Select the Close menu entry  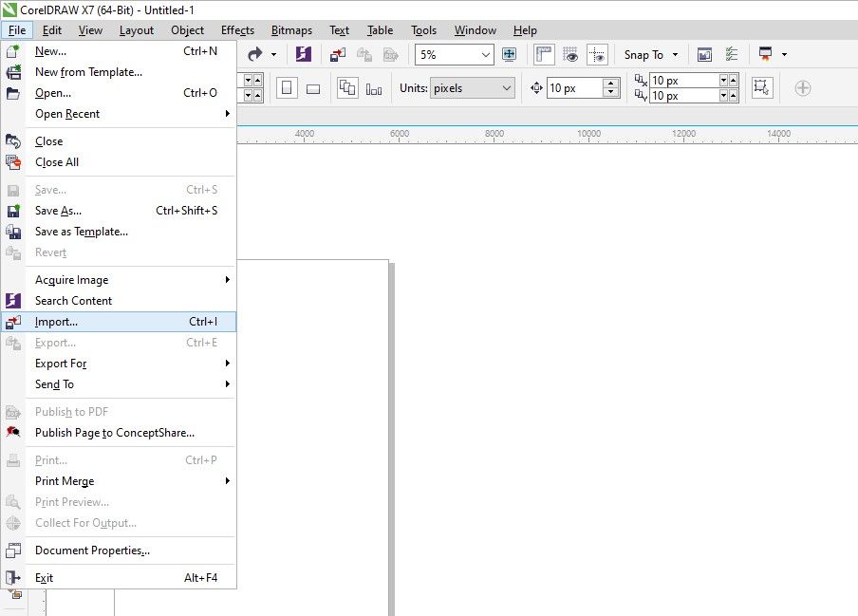pyautogui.click(x=119, y=141)
